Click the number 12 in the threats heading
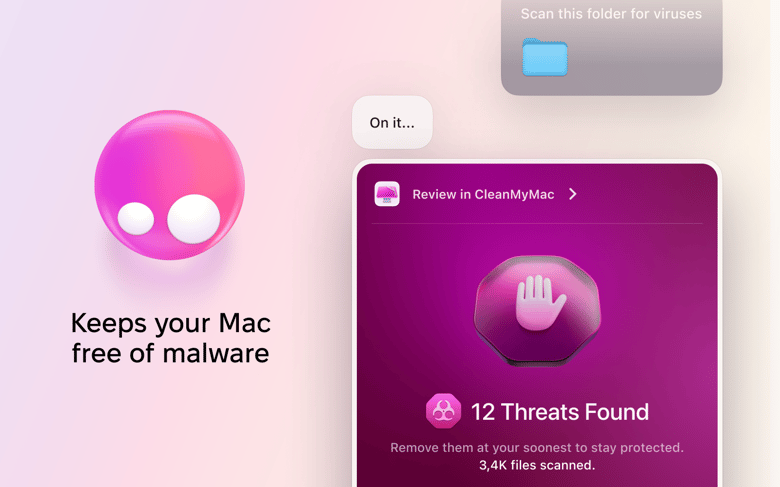 483,412
